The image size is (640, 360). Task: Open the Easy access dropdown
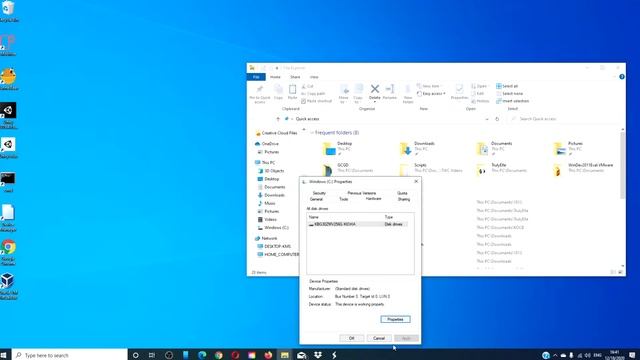[431, 93]
